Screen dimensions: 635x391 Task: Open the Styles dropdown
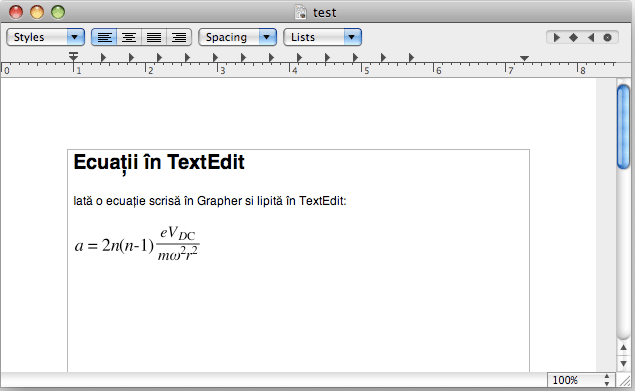pyautogui.click(x=45, y=37)
